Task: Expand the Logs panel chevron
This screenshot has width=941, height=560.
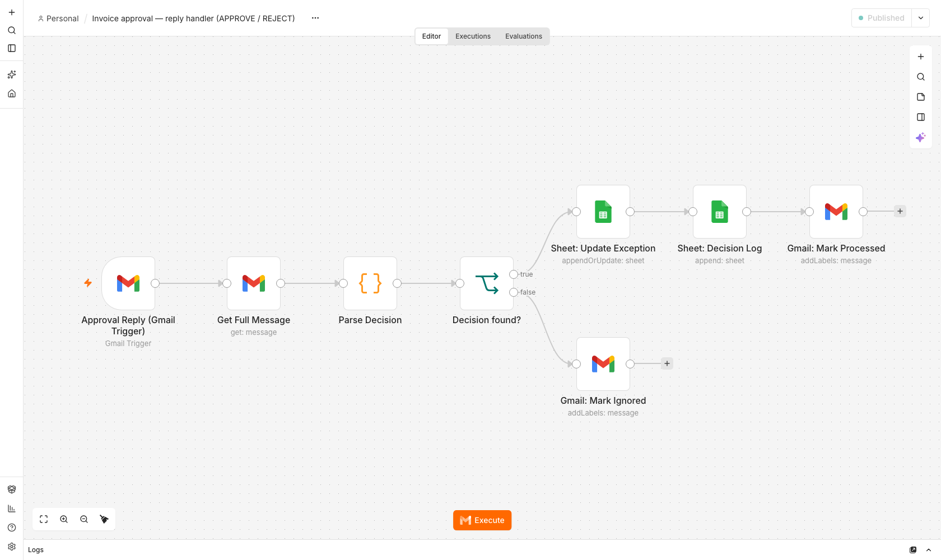Action: 929,550
